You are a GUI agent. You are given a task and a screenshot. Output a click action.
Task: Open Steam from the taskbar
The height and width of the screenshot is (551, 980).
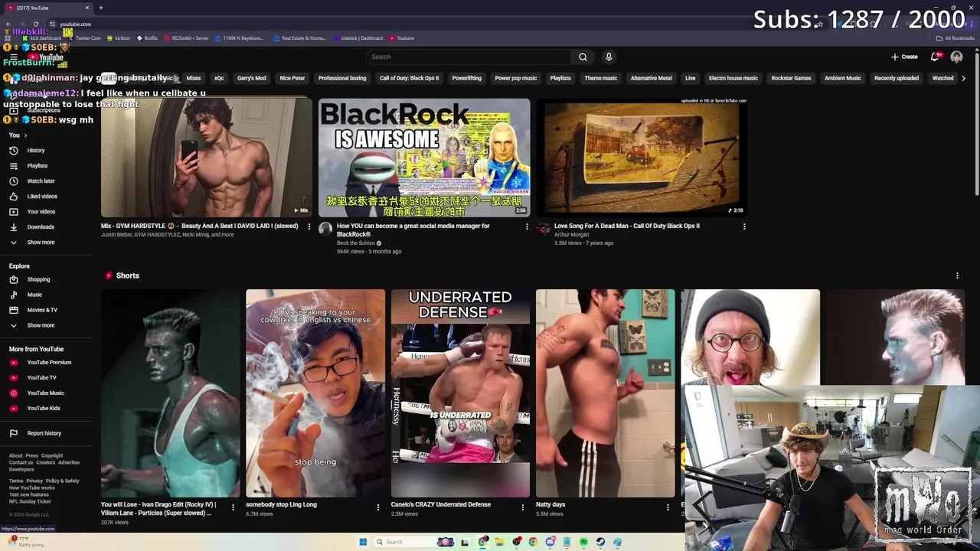tap(600, 542)
